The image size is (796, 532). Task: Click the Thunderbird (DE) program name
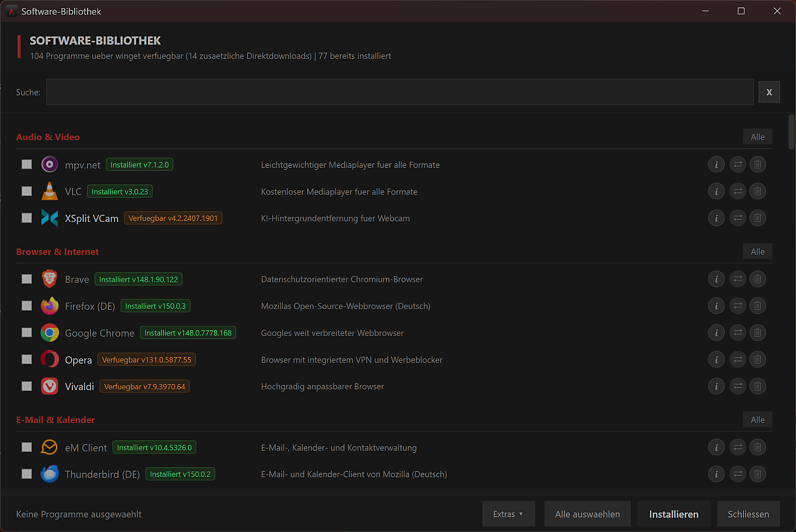tap(102, 474)
